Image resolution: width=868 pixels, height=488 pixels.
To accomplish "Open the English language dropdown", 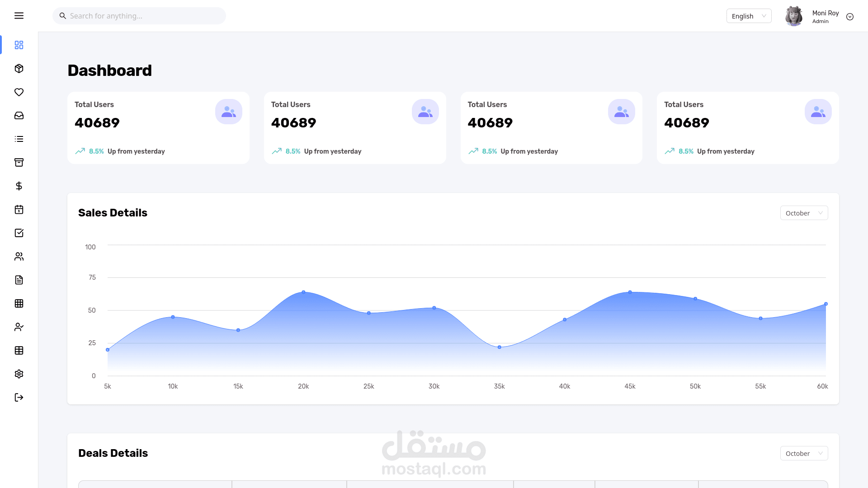I will tap(749, 16).
